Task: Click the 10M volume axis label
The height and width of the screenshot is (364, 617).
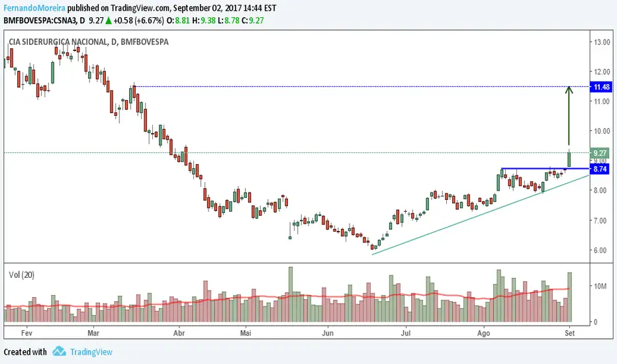Action: 600,286
